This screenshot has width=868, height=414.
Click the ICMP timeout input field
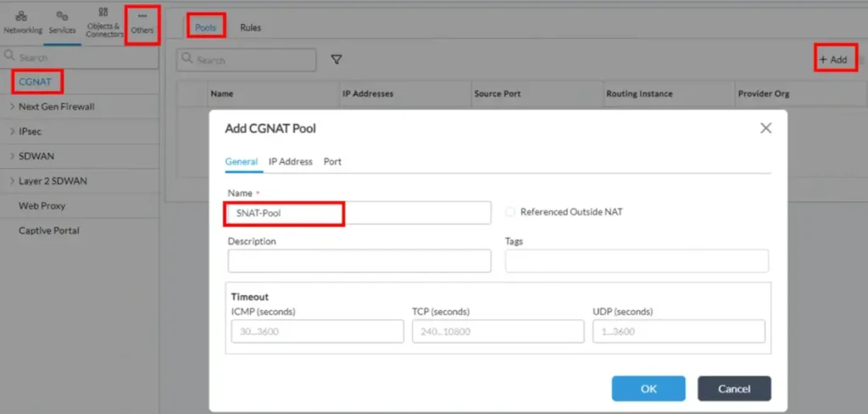pos(315,331)
